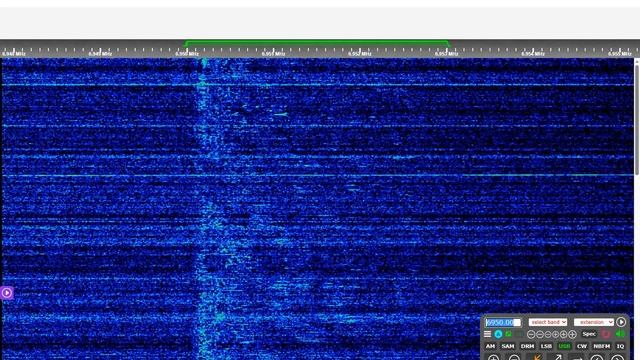The image size is (640, 360).
Task: Switch demodulation mode to IQ
Action: pos(620,346)
